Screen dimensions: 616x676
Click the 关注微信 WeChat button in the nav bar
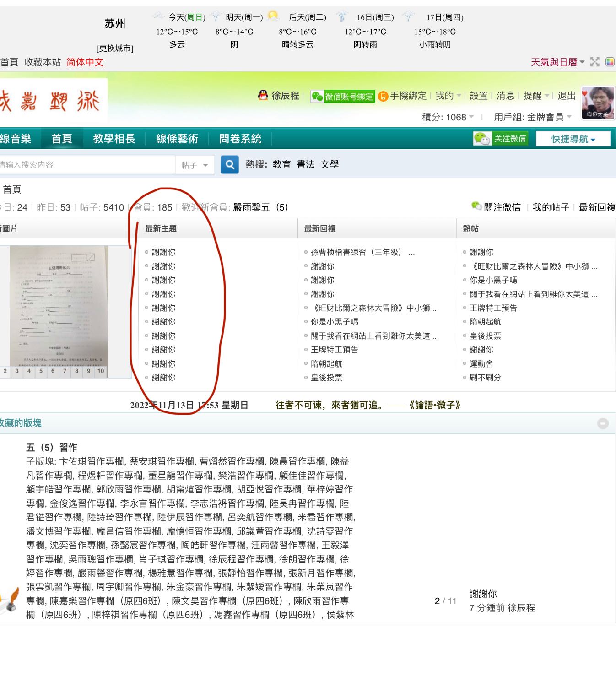[x=500, y=139]
